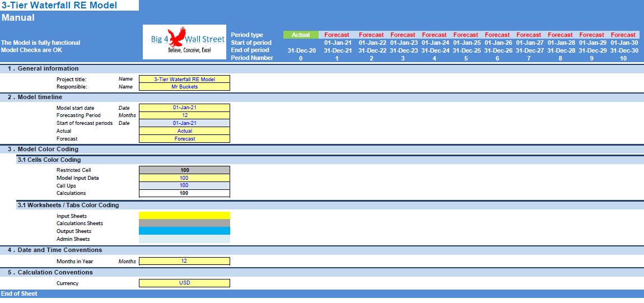Click the Months in Year label
This screenshot has height=303, width=644.
(x=74, y=261)
